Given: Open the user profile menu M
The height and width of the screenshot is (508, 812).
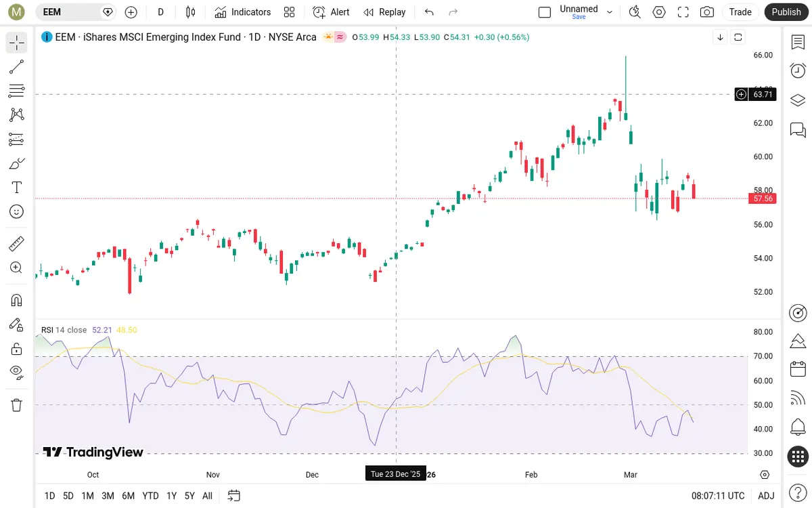Looking at the screenshot, I should 17,12.
